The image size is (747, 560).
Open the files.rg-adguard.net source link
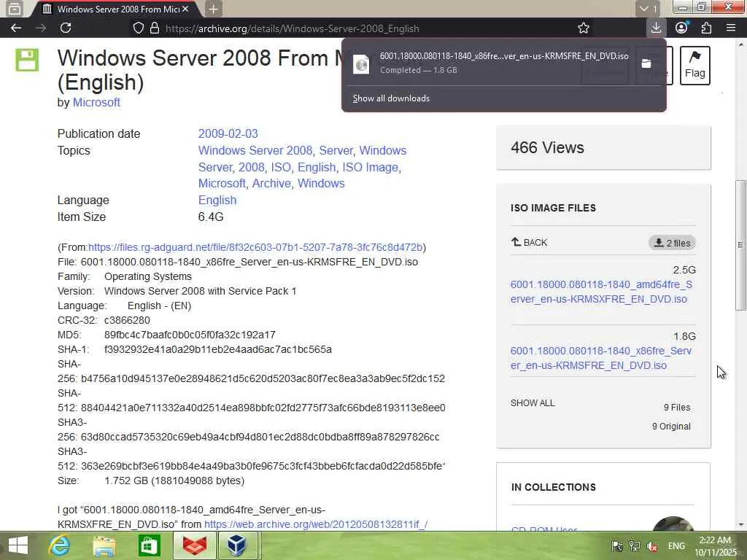pyautogui.click(x=255, y=247)
